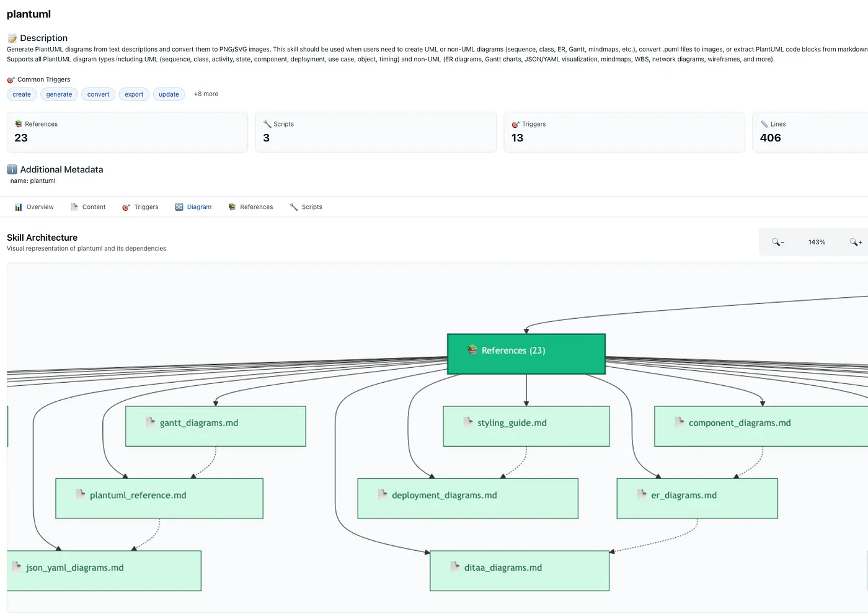The image size is (868, 616).
Task: Expand the +8 more triggers list
Action: pyautogui.click(x=205, y=94)
